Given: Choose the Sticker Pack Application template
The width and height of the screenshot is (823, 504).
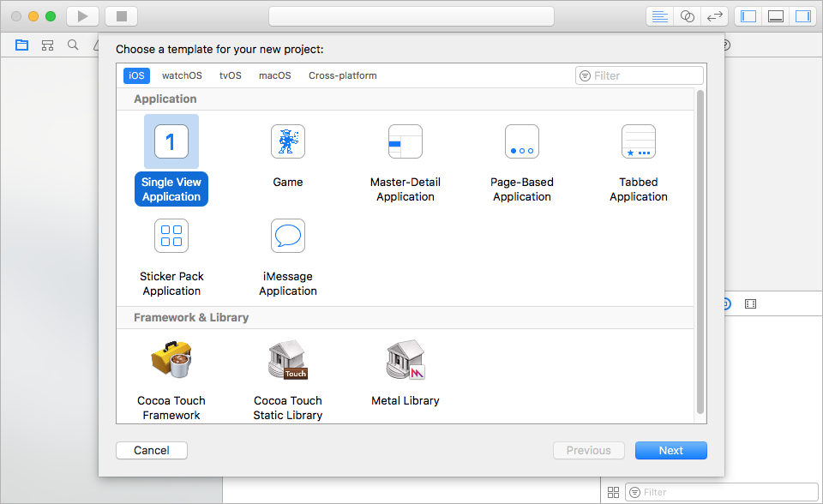Looking at the screenshot, I should click(171, 257).
